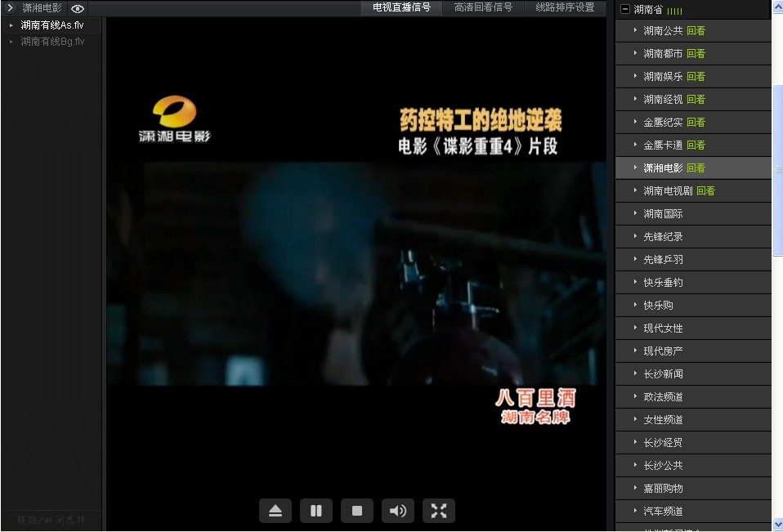Enter fullscreen playback mode
The height and width of the screenshot is (532, 783).
click(x=439, y=511)
